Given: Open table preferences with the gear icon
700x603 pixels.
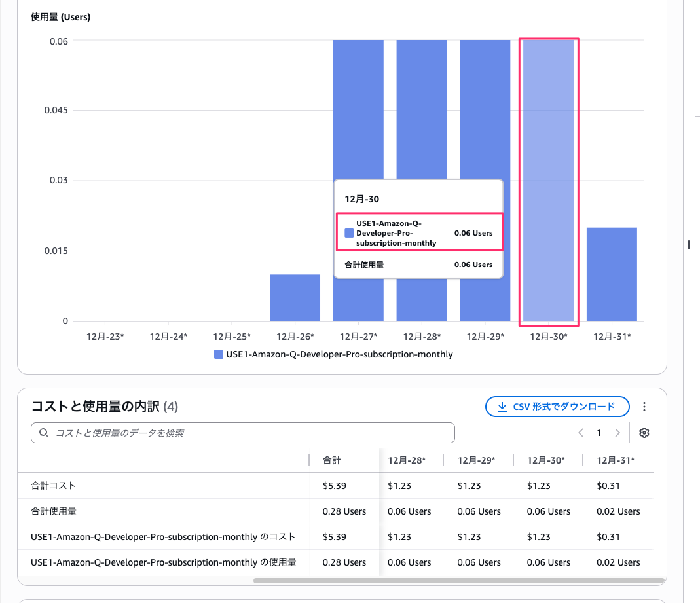Looking at the screenshot, I should (644, 433).
